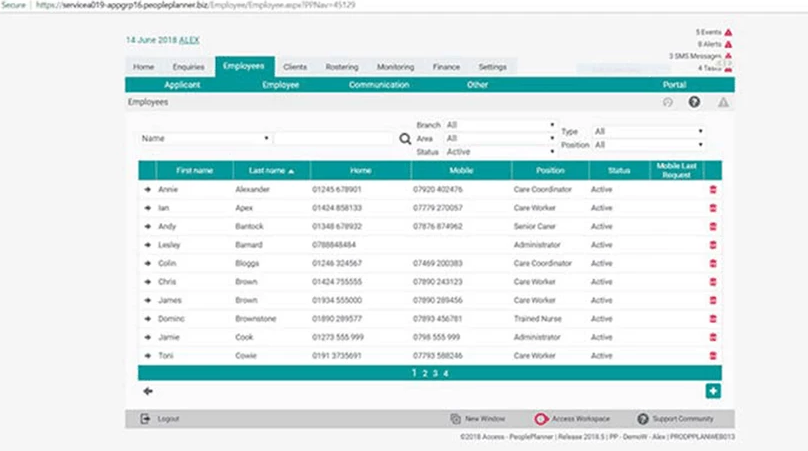Open the Applicant submenu
808x451 pixels.
[x=182, y=85]
